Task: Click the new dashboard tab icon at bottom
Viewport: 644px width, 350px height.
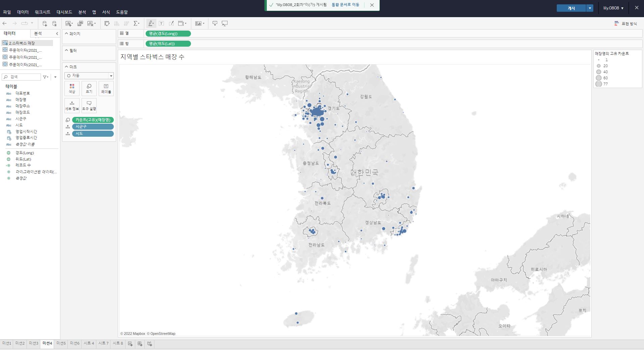Action: pos(140,344)
